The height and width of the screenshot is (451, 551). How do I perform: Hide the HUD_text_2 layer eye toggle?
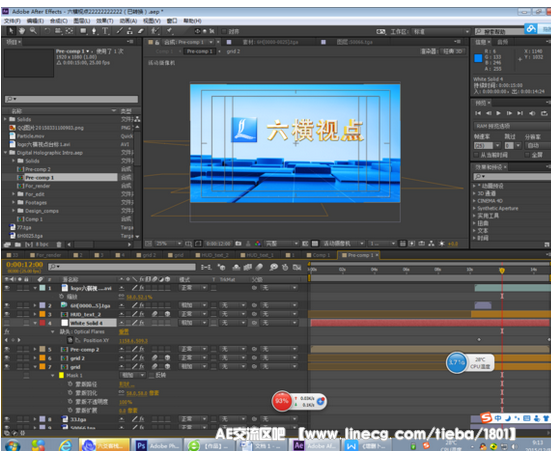[x=7, y=314]
